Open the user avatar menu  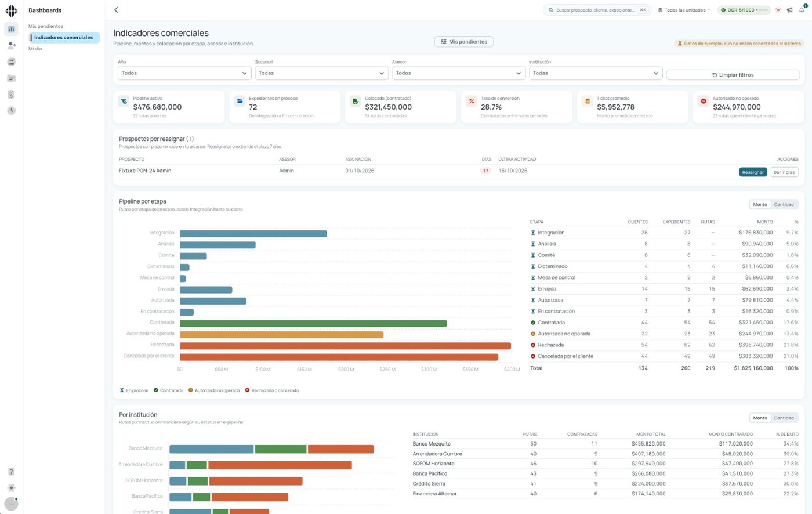coord(11,504)
